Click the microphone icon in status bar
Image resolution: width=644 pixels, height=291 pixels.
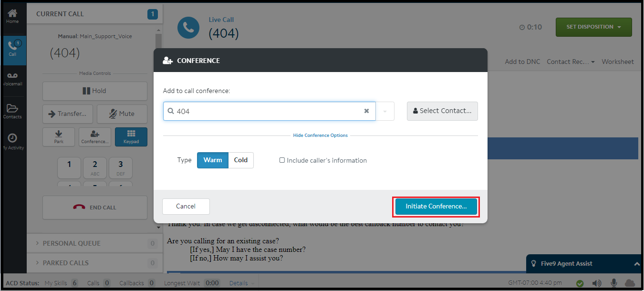pos(614,283)
